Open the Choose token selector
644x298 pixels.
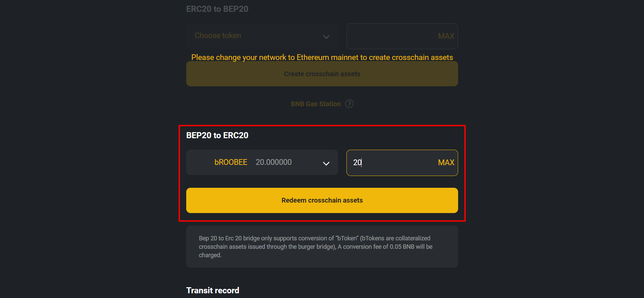(262, 36)
